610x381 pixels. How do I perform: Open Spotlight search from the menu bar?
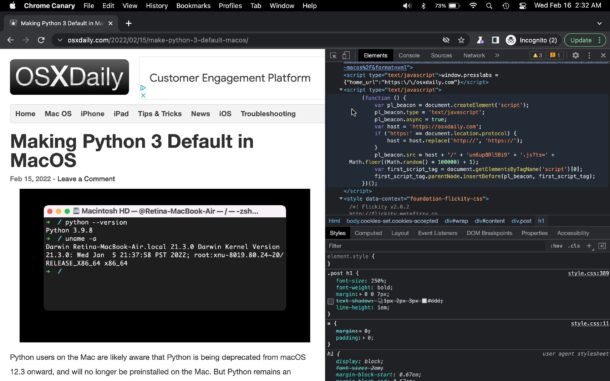489,6
